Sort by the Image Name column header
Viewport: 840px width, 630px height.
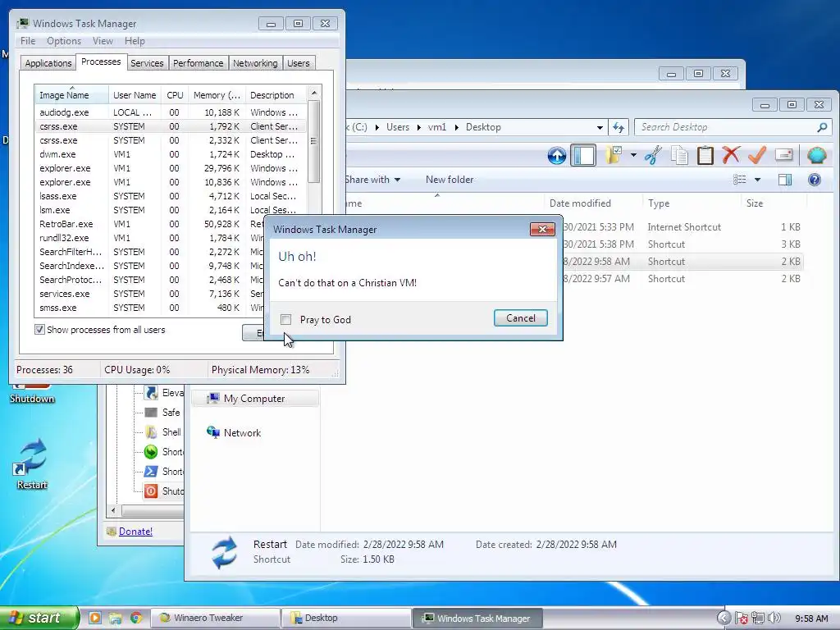point(72,95)
